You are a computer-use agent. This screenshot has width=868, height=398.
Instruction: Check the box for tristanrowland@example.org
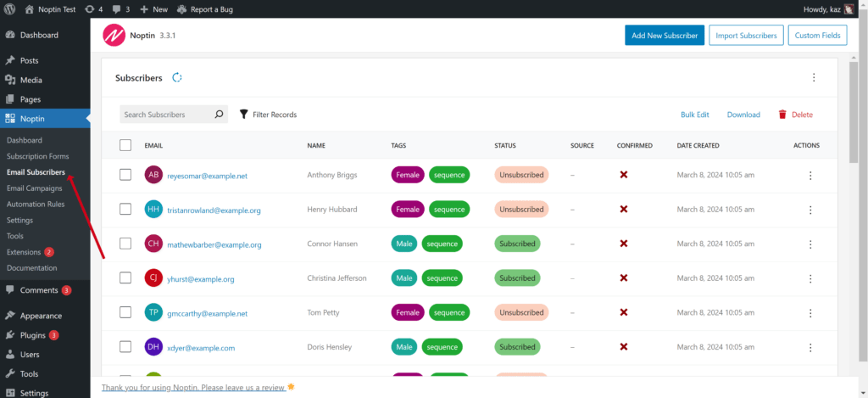[125, 209]
